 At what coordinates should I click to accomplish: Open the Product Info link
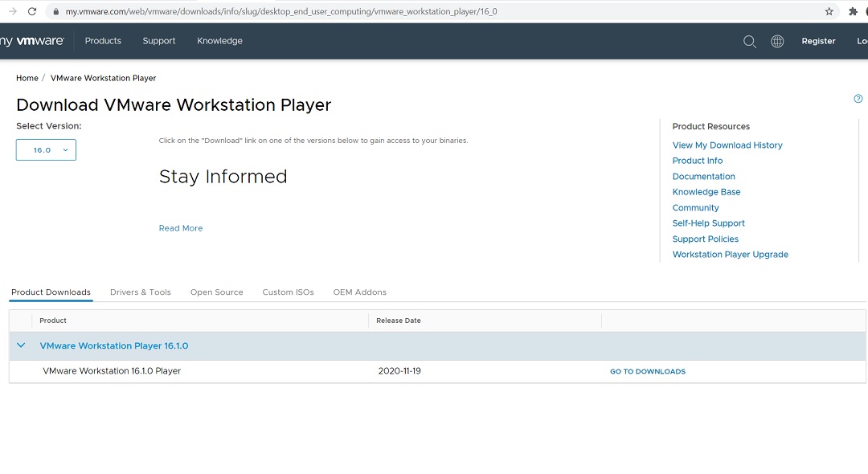coord(698,161)
